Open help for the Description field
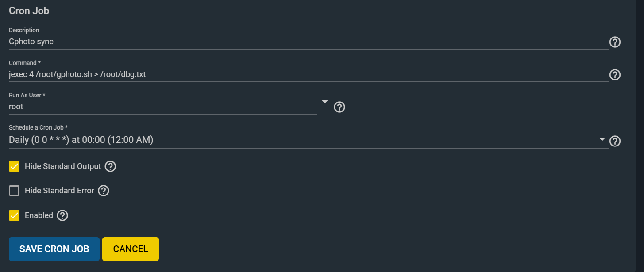Screen dimensions: 644x272 tap(615, 42)
